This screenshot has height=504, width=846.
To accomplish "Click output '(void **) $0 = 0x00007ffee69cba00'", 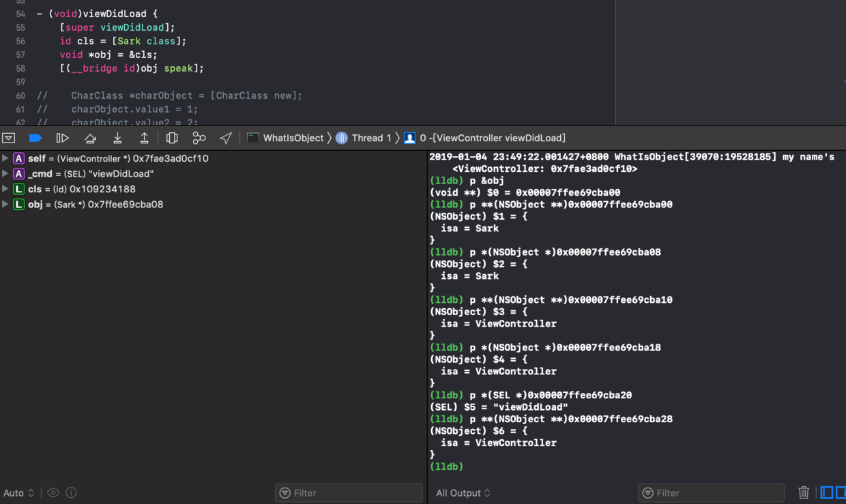I will click(525, 192).
